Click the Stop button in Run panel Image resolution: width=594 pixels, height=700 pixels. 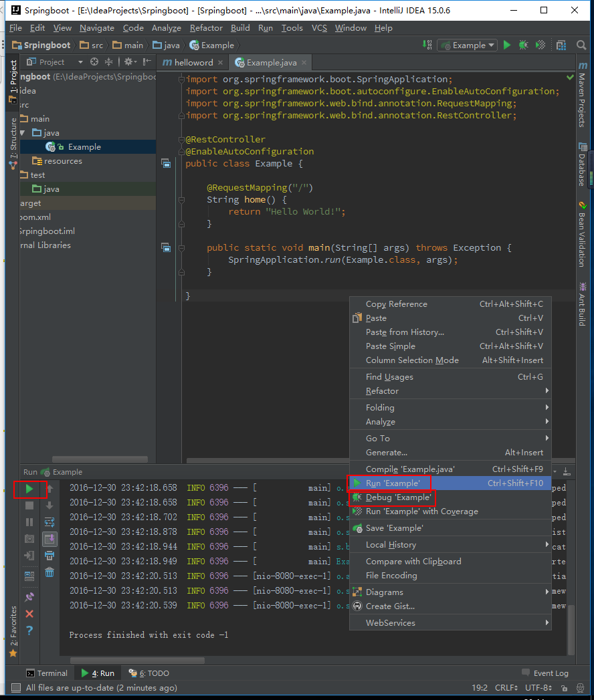click(29, 505)
